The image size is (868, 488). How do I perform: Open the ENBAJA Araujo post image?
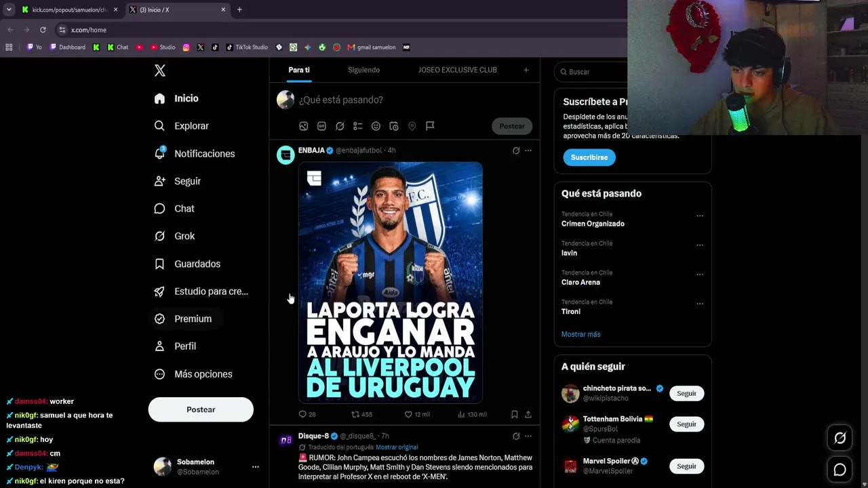click(x=391, y=283)
